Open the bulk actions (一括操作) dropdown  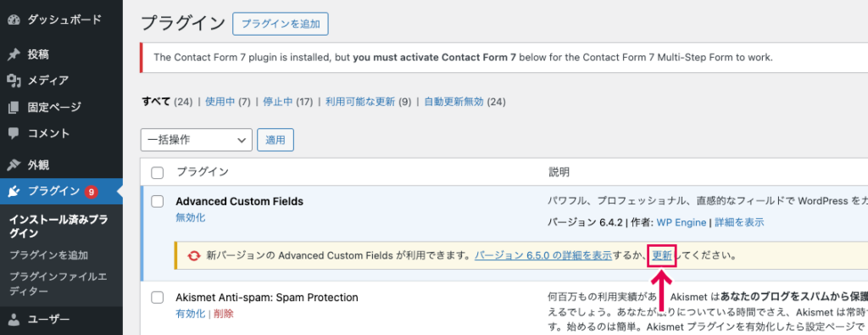point(197,140)
